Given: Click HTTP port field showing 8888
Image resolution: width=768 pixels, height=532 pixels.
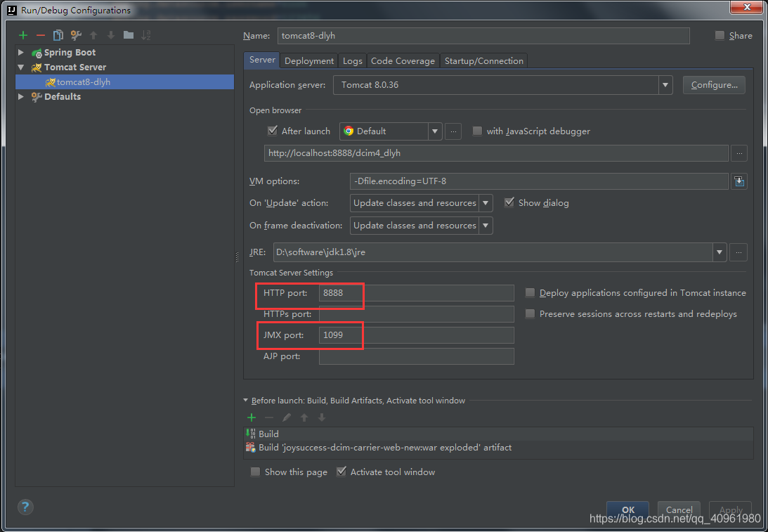Looking at the screenshot, I should pyautogui.click(x=417, y=293).
